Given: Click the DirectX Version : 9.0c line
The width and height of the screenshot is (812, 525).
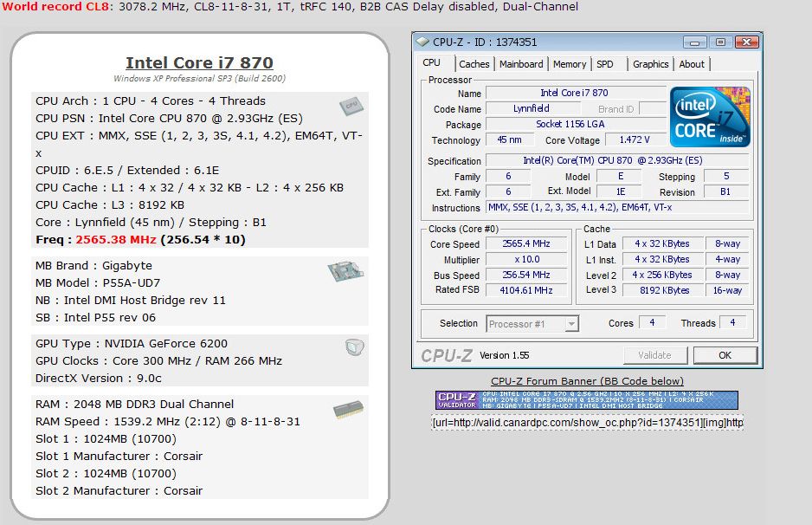Looking at the screenshot, I should point(99,379).
